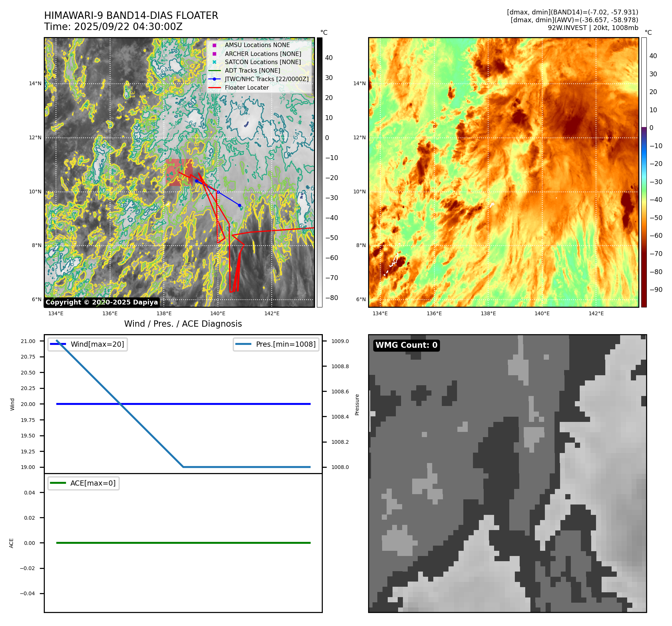Viewport: 672px width, 626px height.
Task: Click the '1009.0' tick on the Pressure axis
Action: 340,341
